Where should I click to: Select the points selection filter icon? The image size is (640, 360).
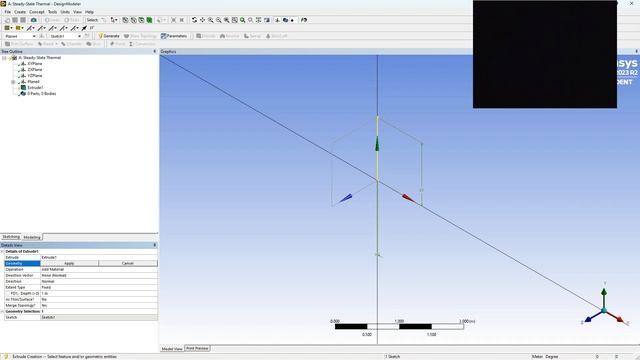[125, 20]
